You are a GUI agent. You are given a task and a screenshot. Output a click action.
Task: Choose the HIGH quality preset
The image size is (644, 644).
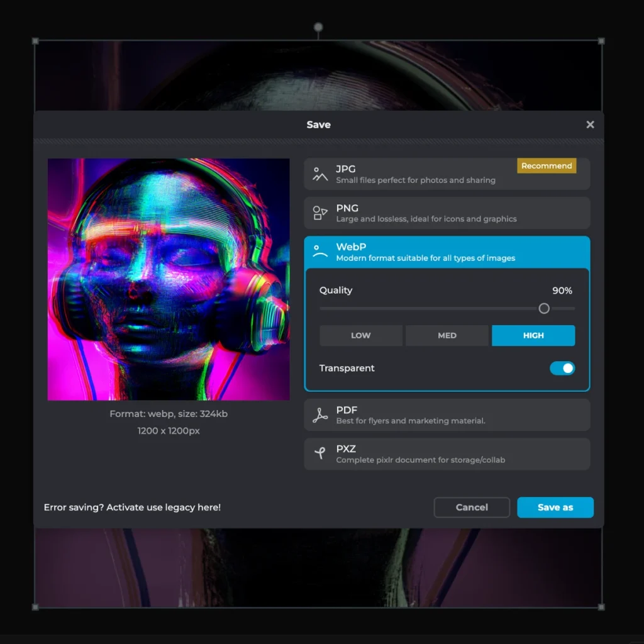(533, 336)
